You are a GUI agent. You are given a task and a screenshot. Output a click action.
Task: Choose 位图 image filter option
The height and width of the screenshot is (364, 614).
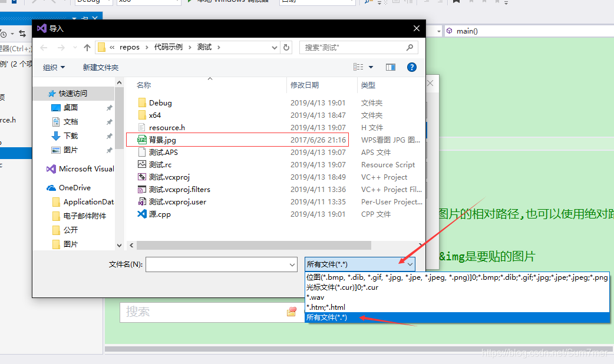[457, 277]
